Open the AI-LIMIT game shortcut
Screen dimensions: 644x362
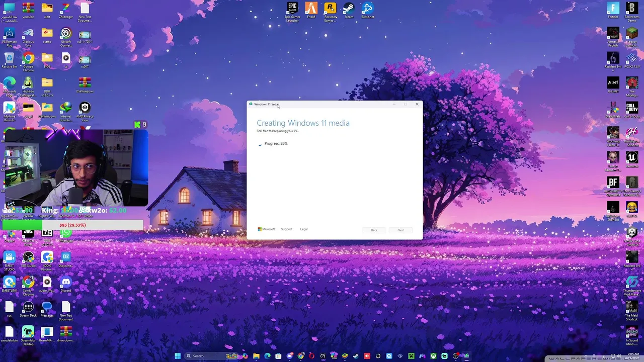coord(613,85)
